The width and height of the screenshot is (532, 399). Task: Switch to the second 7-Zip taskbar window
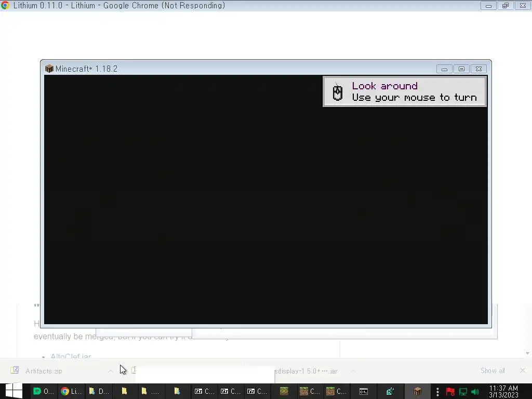click(231, 391)
